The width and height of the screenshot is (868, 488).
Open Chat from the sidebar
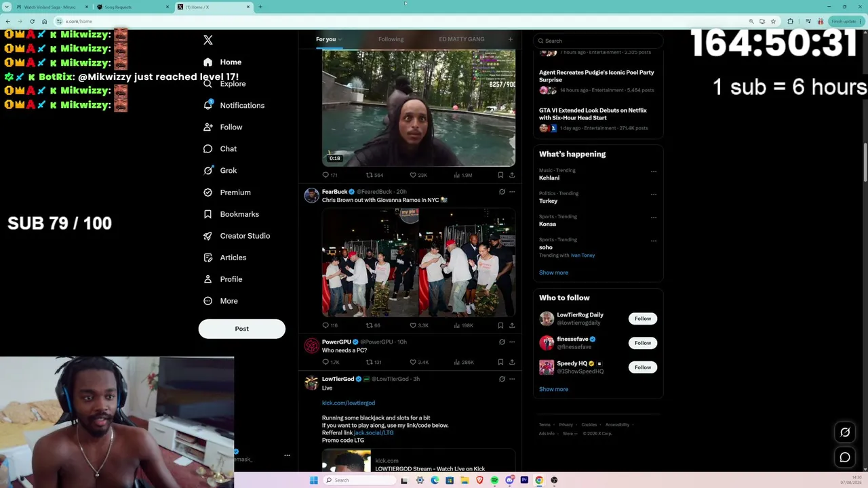point(220,148)
